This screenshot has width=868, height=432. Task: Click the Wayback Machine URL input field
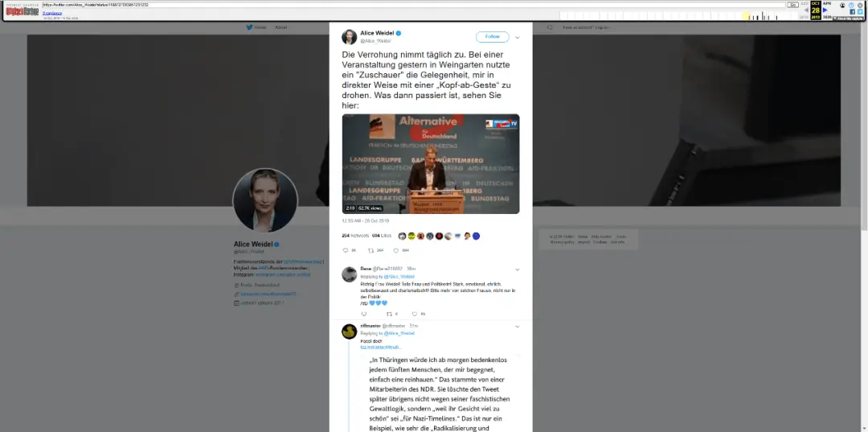414,5
